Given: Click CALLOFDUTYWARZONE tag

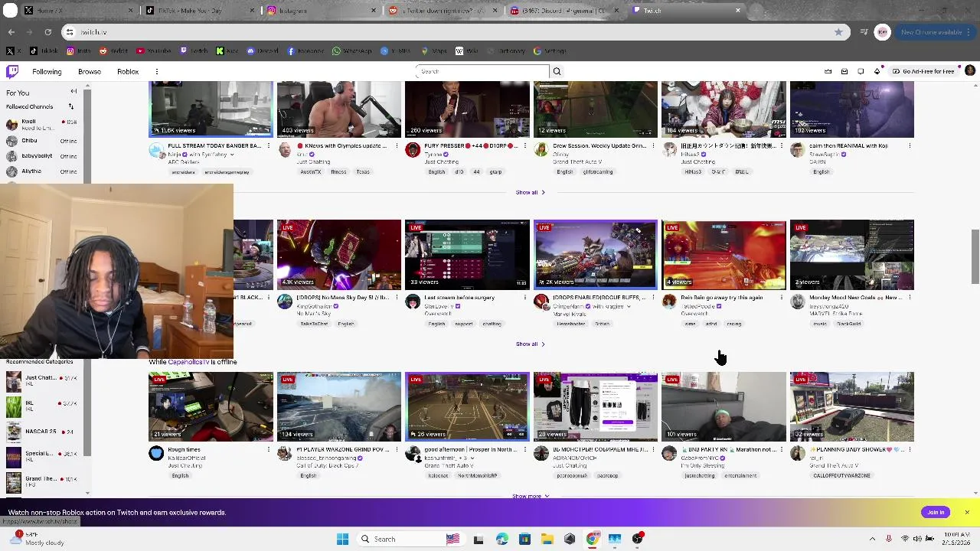Looking at the screenshot, I should pos(842,475).
